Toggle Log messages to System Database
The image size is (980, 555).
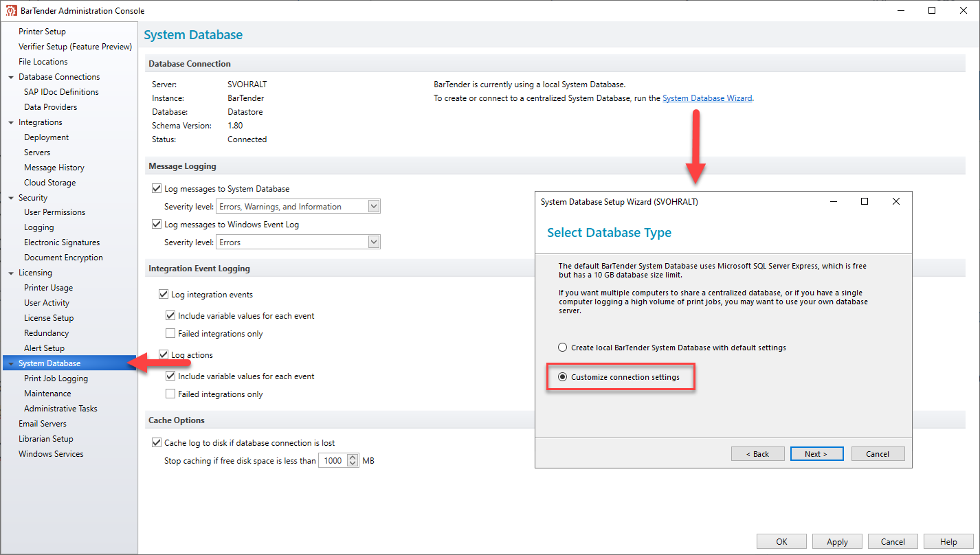(157, 189)
